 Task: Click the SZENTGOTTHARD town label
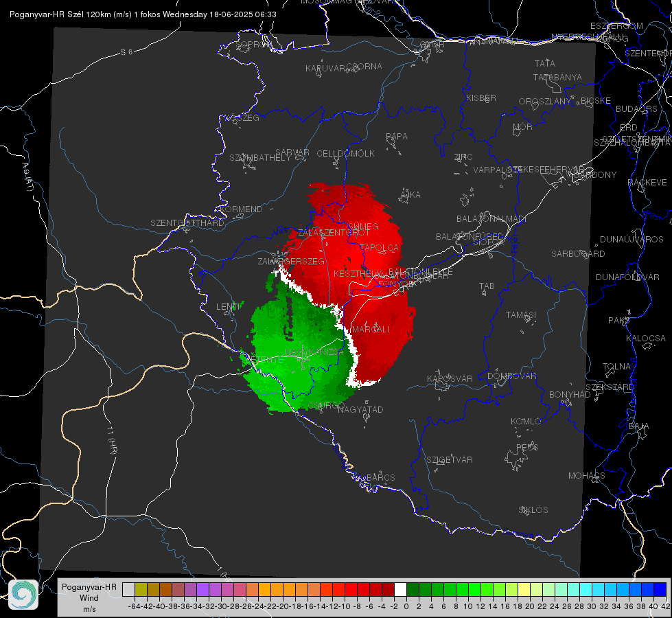(187, 222)
